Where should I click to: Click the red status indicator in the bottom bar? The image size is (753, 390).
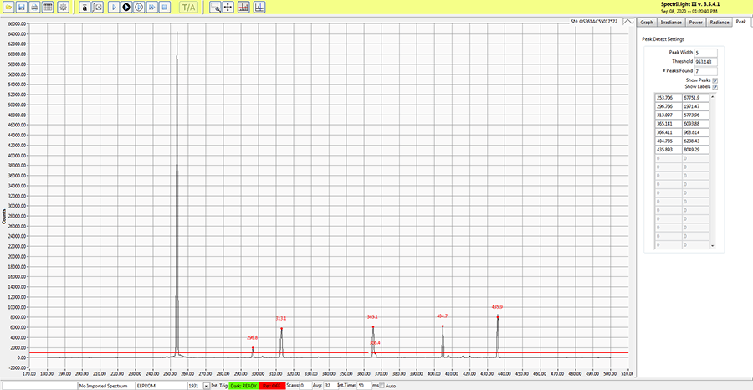(x=272, y=385)
